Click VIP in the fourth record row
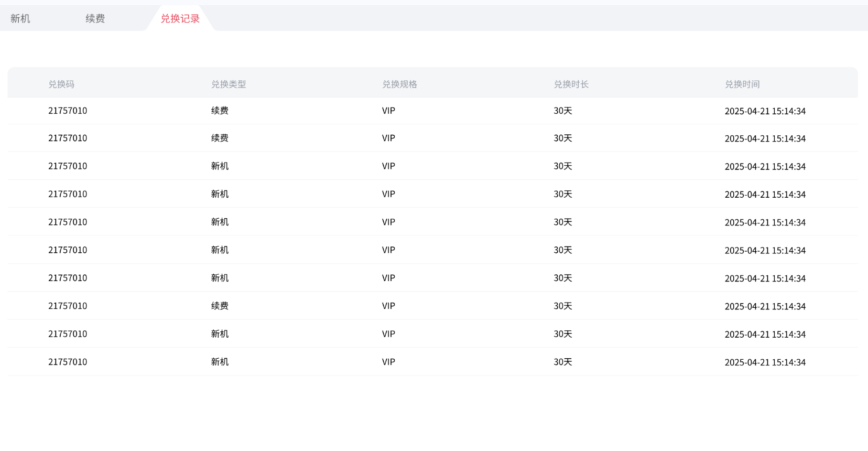Viewport: 868px width, 451px height. pyautogui.click(x=388, y=194)
